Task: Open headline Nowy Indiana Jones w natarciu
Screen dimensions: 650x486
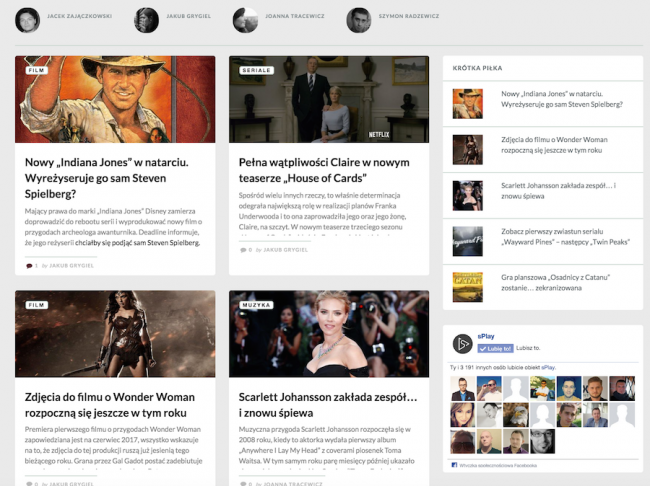Action: tap(107, 178)
